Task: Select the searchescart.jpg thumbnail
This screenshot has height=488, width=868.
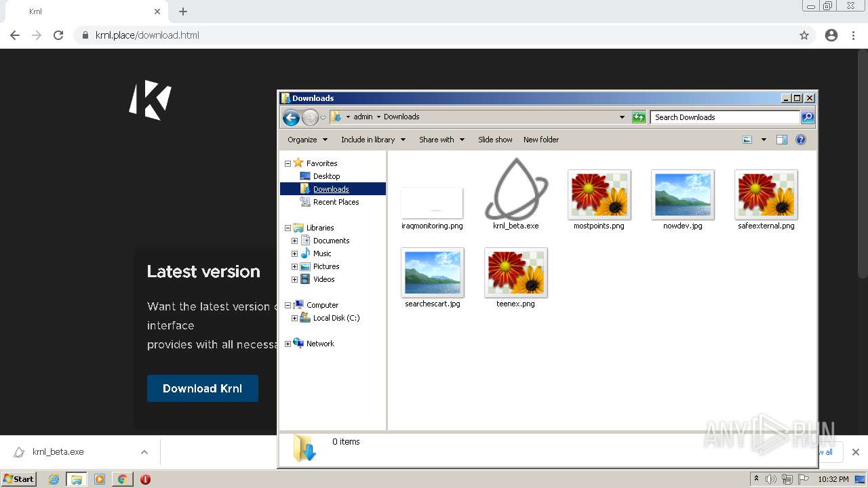Action: point(433,272)
